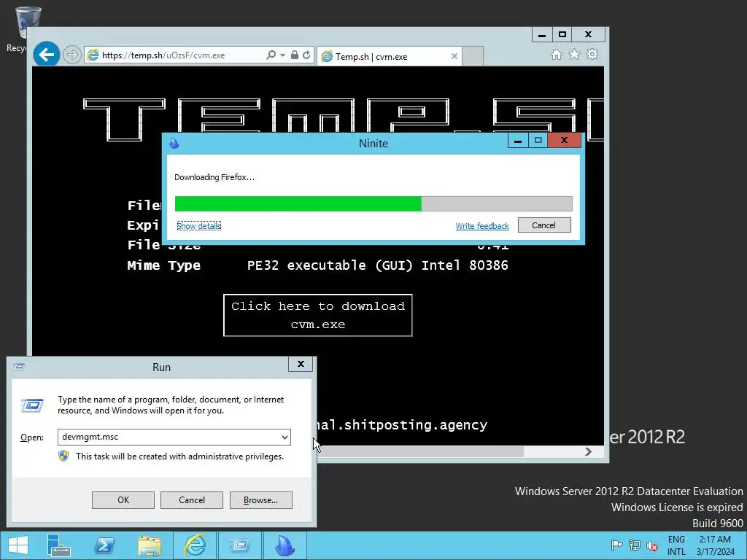Click the IE forward arrow button
This screenshot has height=560, width=747.
(72, 55)
